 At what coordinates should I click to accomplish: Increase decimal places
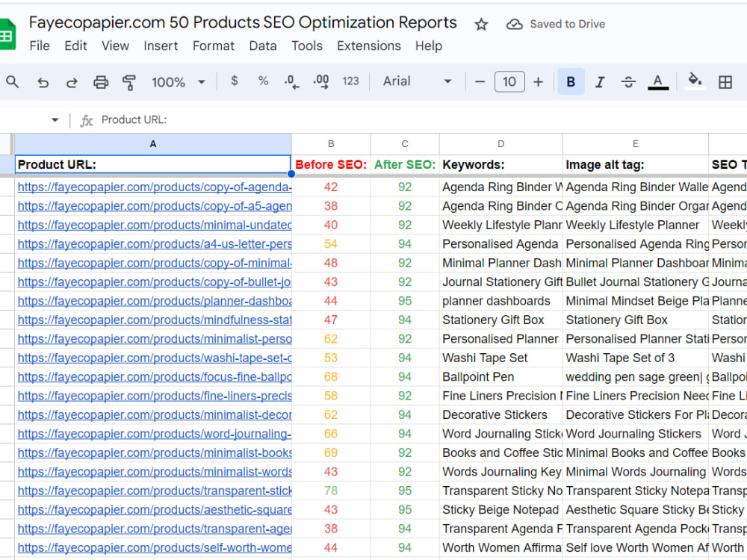point(320,82)
